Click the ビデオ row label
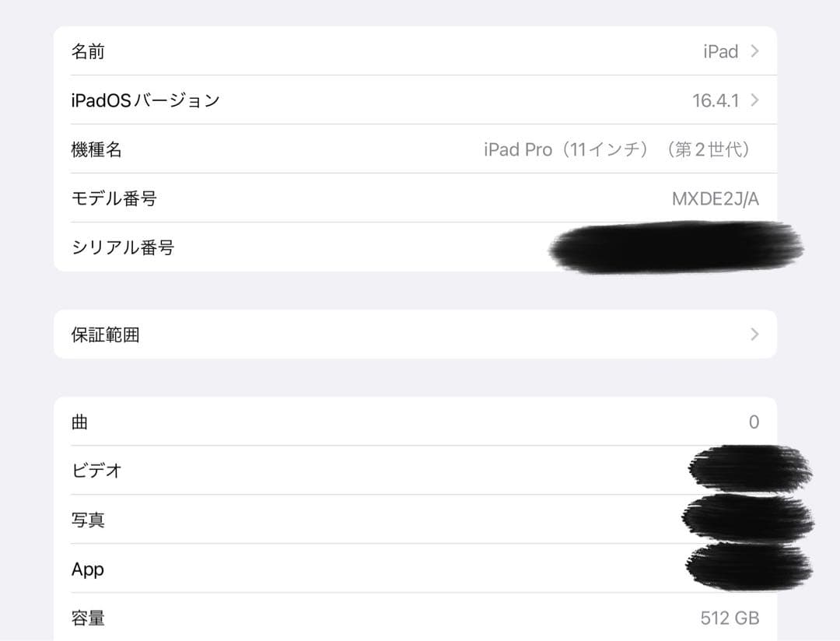 (x=96, y=471)
